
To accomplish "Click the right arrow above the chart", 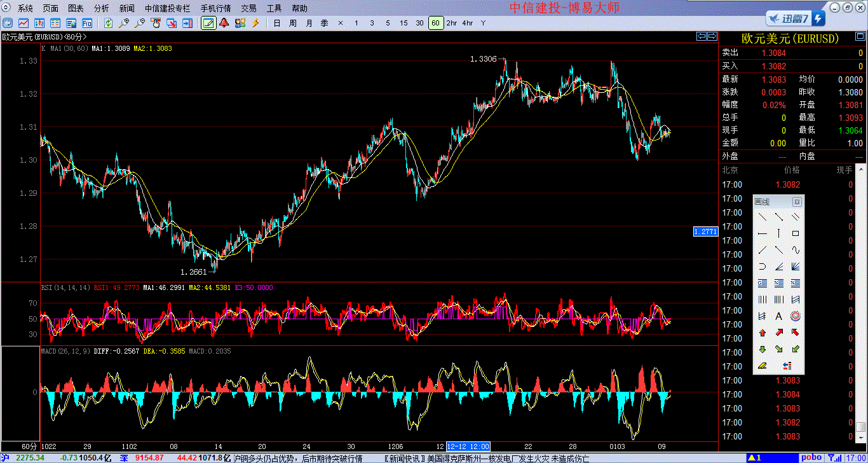I will tap(712, 36).
